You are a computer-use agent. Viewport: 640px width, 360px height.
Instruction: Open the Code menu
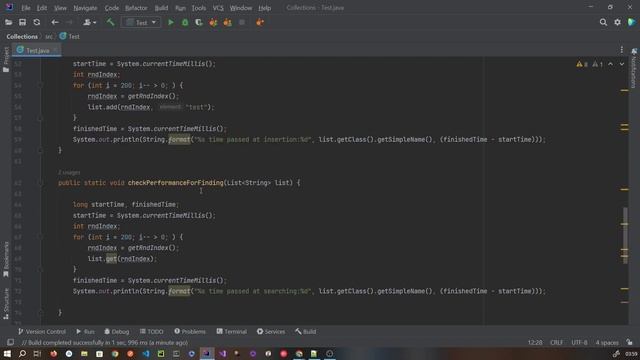(111, 8)
